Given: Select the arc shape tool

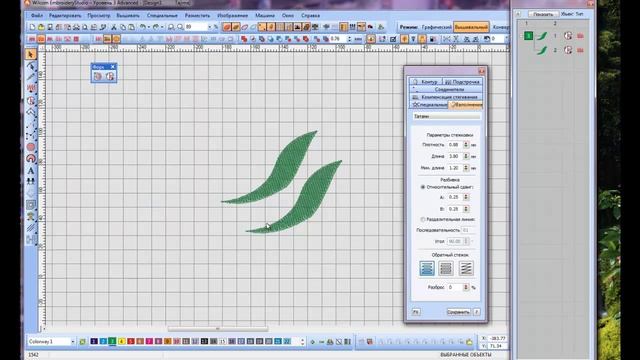Looking at the screenshot, I should [x=31, y=159].
